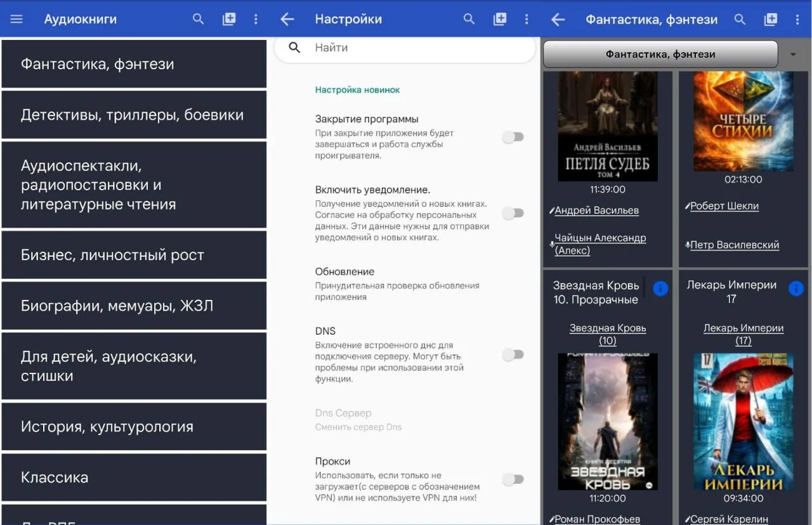This screenshot has width=812, height=525.
Task: Open the Биографии, мемуары, ЖЗЛ category
Action: pyautogui.click(x=134, y=306)
